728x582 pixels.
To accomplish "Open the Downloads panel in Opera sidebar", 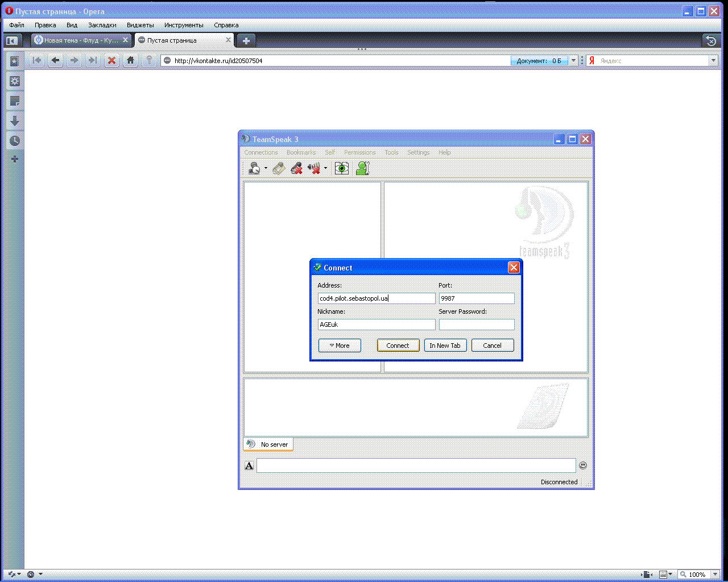I will coord(15,121).
